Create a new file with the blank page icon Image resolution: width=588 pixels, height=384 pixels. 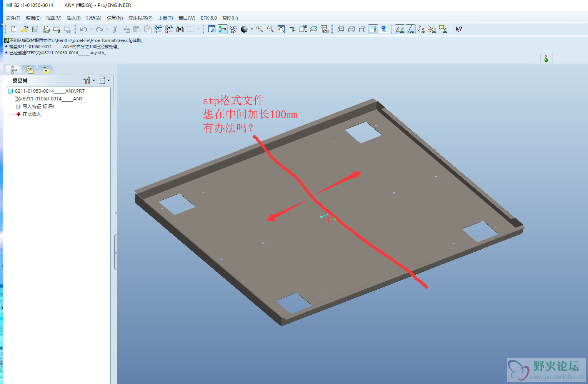(14, 29)
